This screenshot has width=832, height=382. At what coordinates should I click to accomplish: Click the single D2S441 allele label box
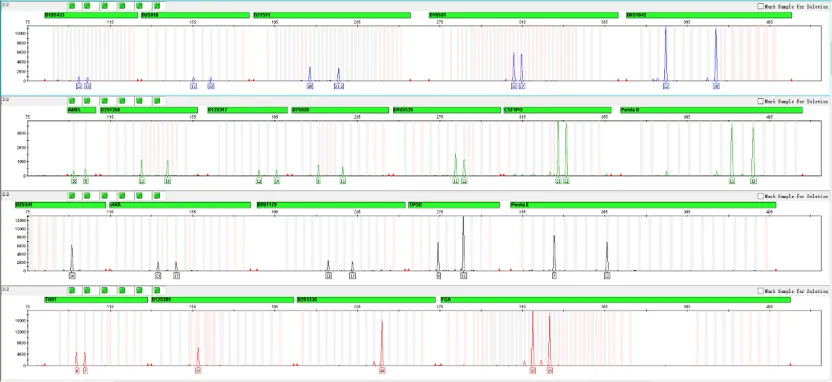[72, 276]
